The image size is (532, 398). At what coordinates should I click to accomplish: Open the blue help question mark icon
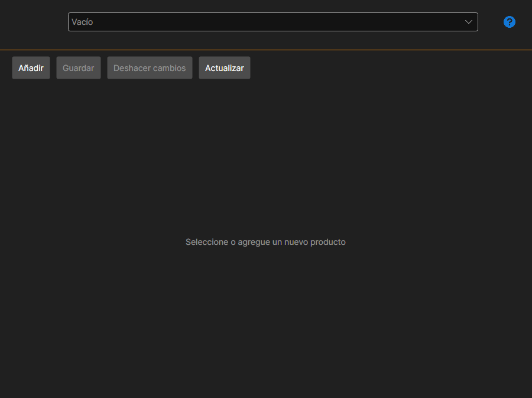pyautogui.click(x=510, y=22)
